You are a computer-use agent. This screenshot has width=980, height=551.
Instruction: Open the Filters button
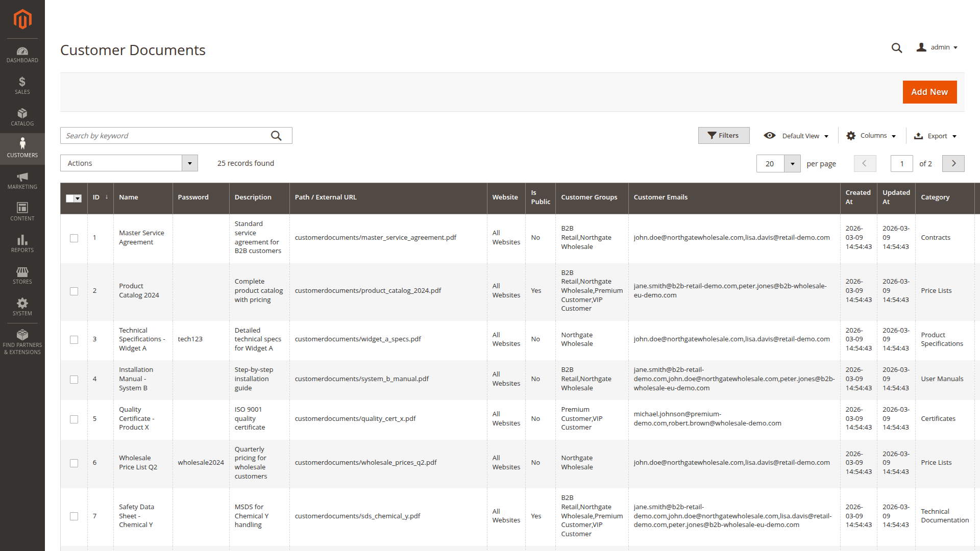point(724,135)
